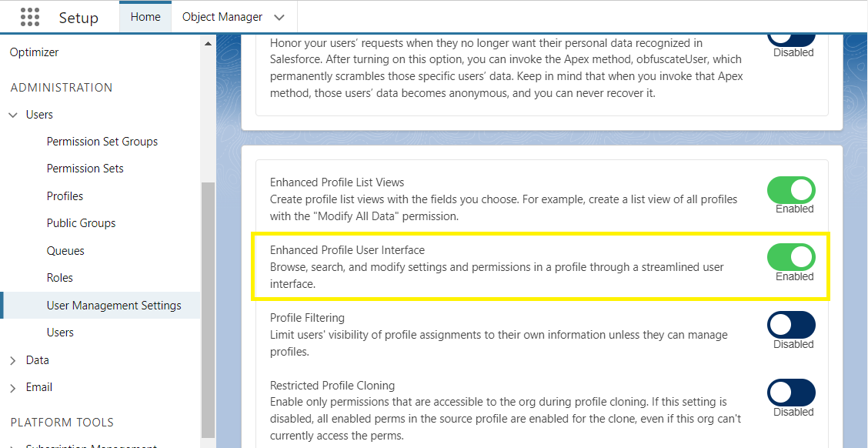This screenshot has width=868, height=448.
Task: Open the Object Manager tab
Action: pyautogui.click(x=222, y=17)
